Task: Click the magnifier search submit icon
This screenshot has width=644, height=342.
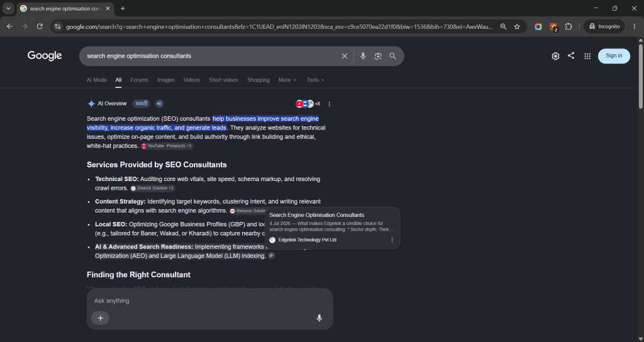Action: (x=392, y=56)
